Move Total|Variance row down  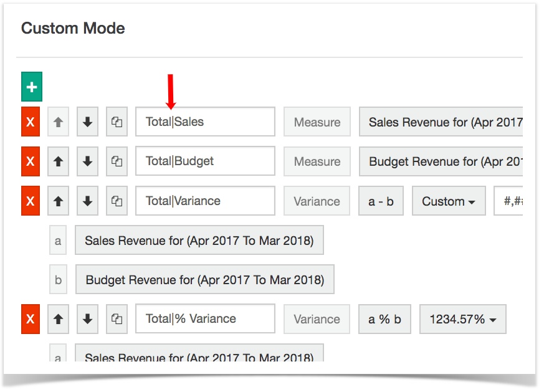[87, 201]
